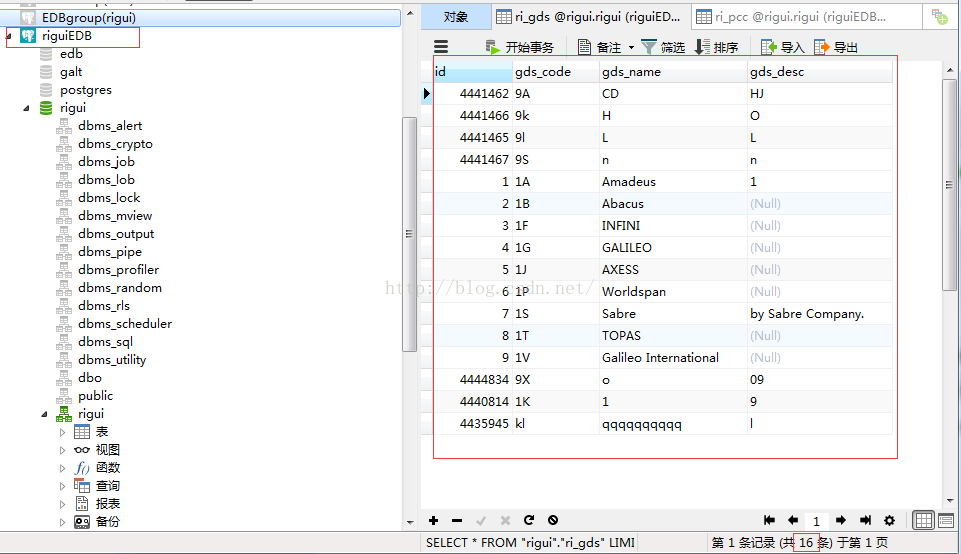Select the dbms_lob schema
The height and width of the screenshot is (554, 961).
point(106,180)
